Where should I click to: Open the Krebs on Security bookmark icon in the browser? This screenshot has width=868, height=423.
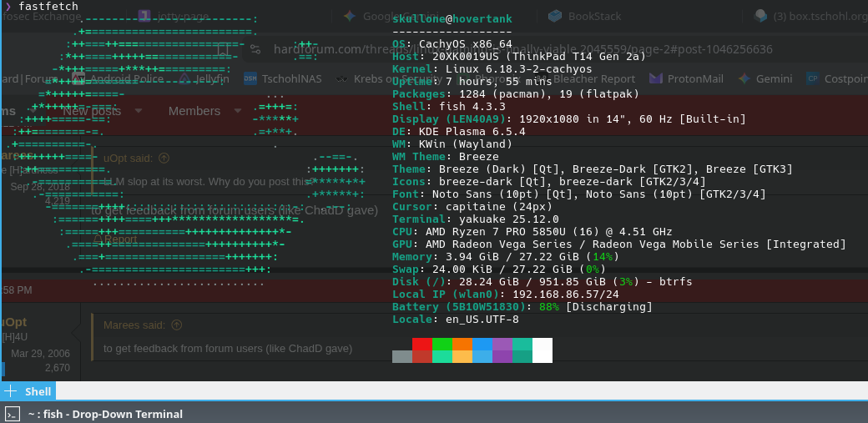[342, 78]
